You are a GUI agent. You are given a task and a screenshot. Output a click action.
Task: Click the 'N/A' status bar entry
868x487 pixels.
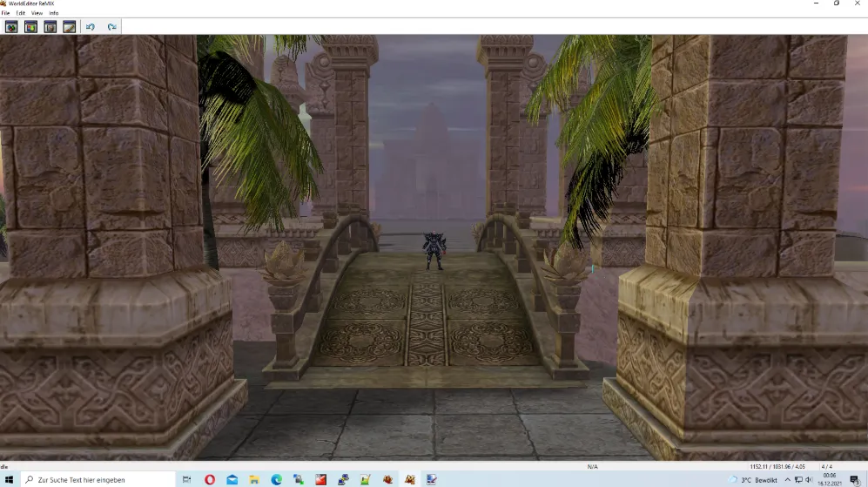[592, 466]
